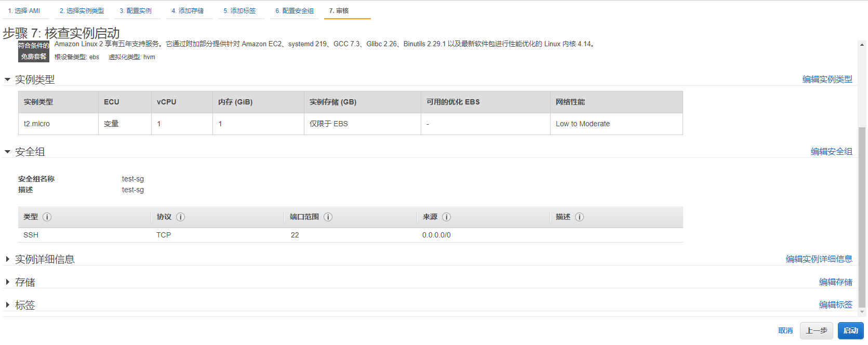Collapse the 安全组 section
Image resolution: width=868 pixels, height=345 pixels.
[x=8, y=152]
